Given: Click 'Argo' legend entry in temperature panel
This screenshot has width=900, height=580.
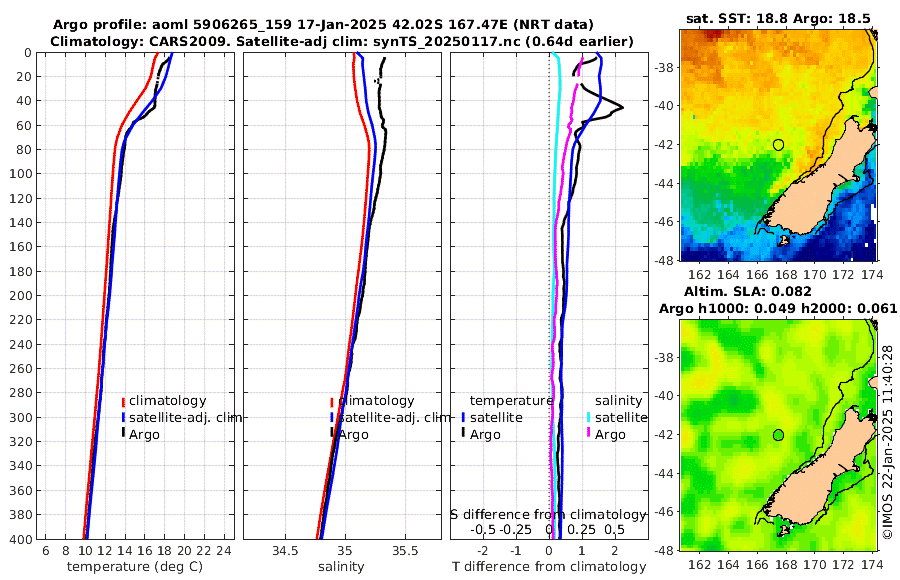Looking at the screenshot, I should (144, 435).
